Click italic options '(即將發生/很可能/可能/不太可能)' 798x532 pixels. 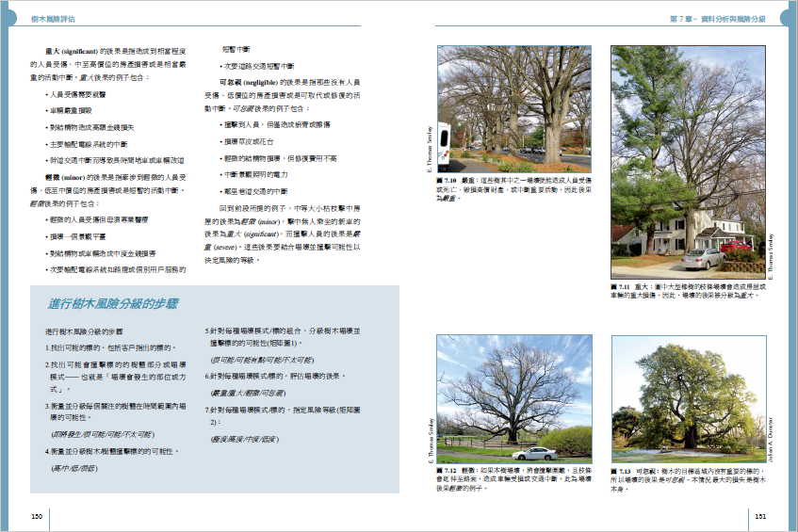103,435
